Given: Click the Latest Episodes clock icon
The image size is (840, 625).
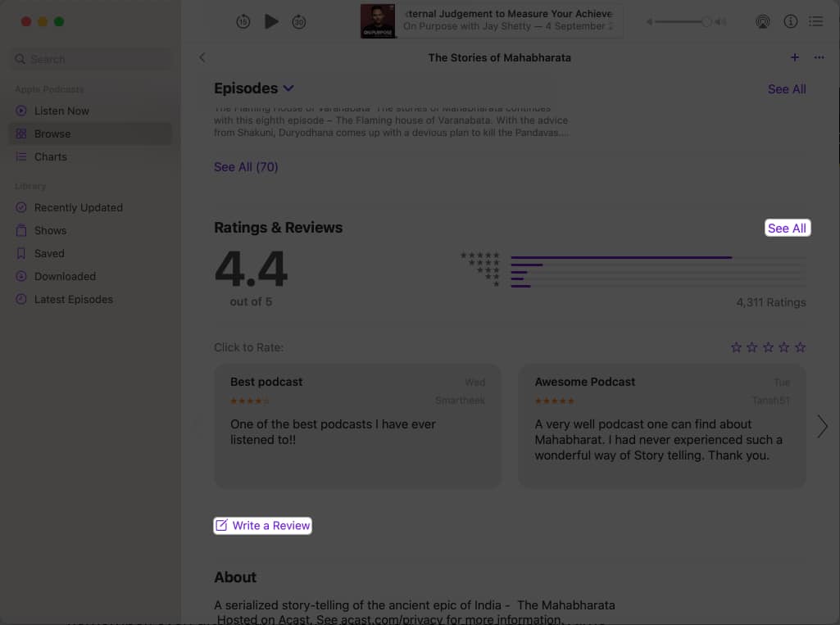Looking at the screenshot, I should (20, 299).
